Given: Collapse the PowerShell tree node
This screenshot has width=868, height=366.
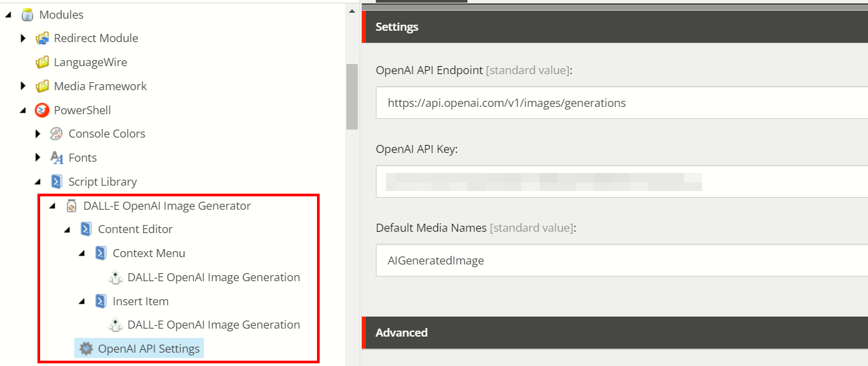Looking at the screenshot, I should pos(23,110).
